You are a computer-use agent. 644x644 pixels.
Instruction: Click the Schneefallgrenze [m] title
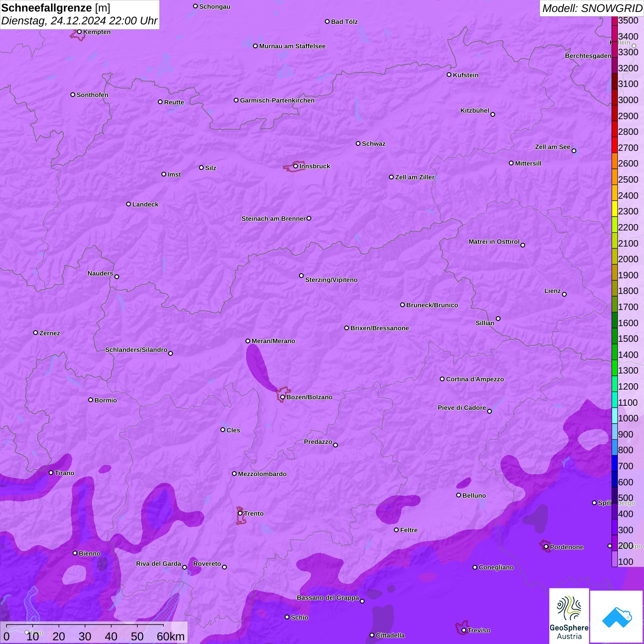tap(56, 8)
